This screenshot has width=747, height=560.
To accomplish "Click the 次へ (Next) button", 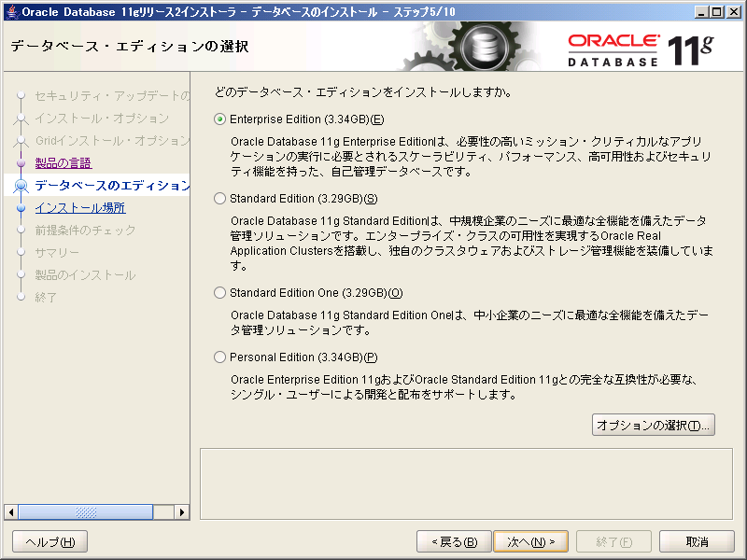I will 530,542.
